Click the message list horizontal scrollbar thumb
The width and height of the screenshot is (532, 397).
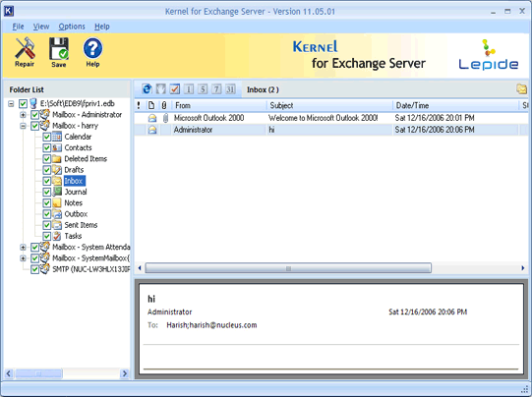click(288, 268)
